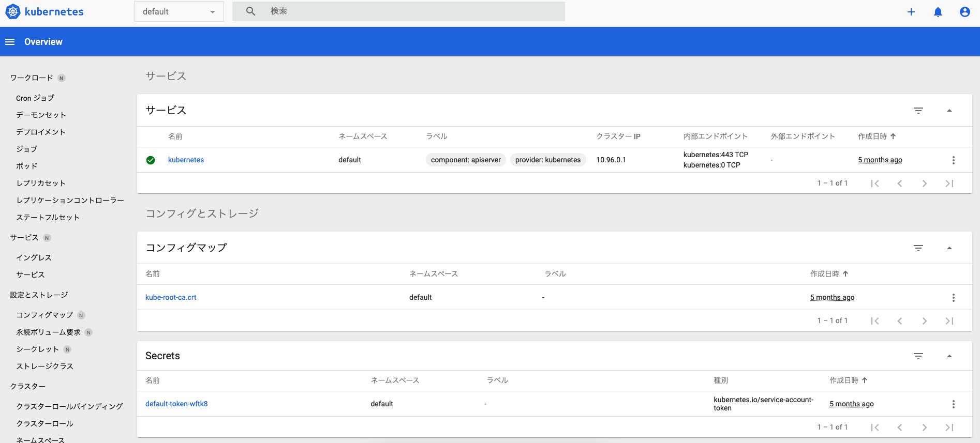Open ポッド in sidebar
This screenshot has width=980, height=443.
(x=27, y=166)
